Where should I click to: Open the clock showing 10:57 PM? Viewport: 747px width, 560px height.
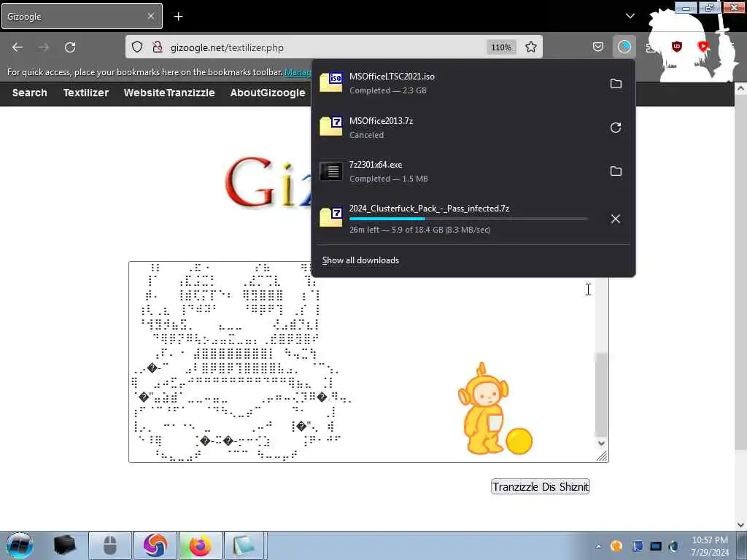point(710,545)
